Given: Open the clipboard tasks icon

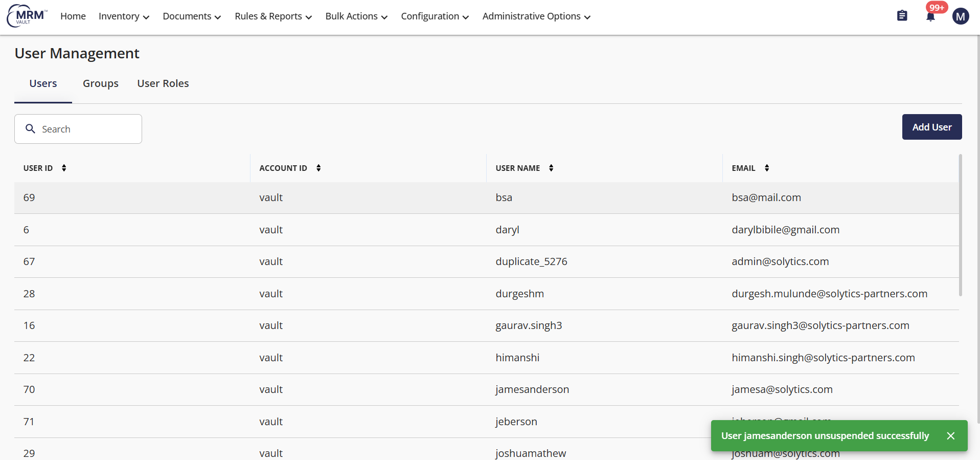Looking at the screenshot, I should click(x=902, y=16).
